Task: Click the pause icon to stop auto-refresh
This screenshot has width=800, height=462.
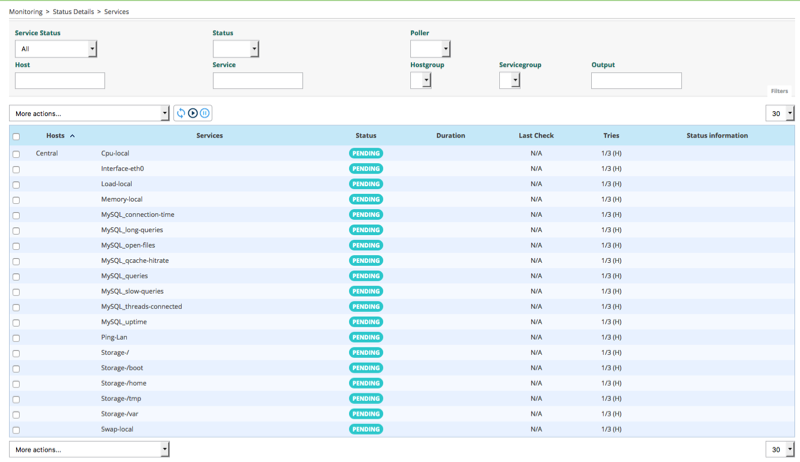Action: pos(205,113)
